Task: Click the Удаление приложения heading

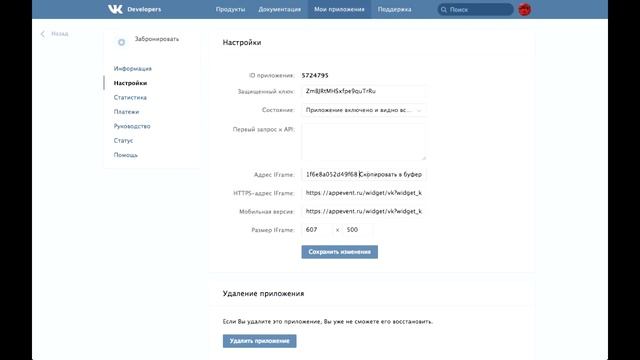Action: [263, 293]
